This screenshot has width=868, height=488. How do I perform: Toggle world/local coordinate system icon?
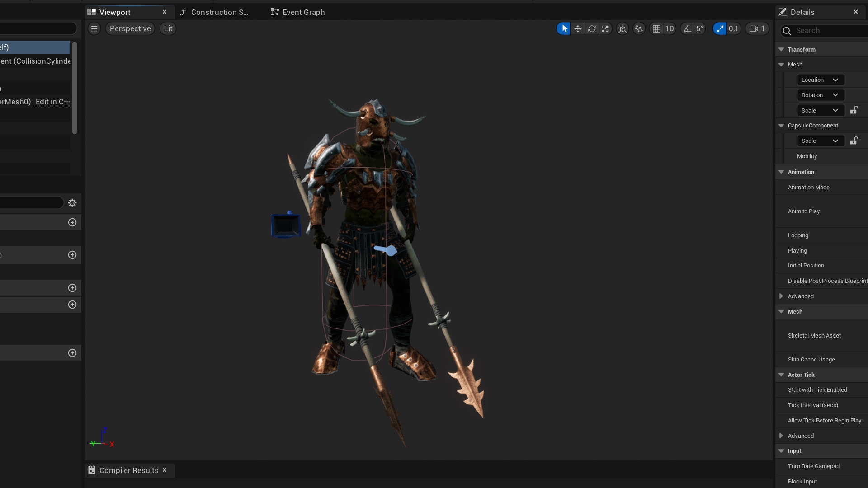(x=623, y=29)
